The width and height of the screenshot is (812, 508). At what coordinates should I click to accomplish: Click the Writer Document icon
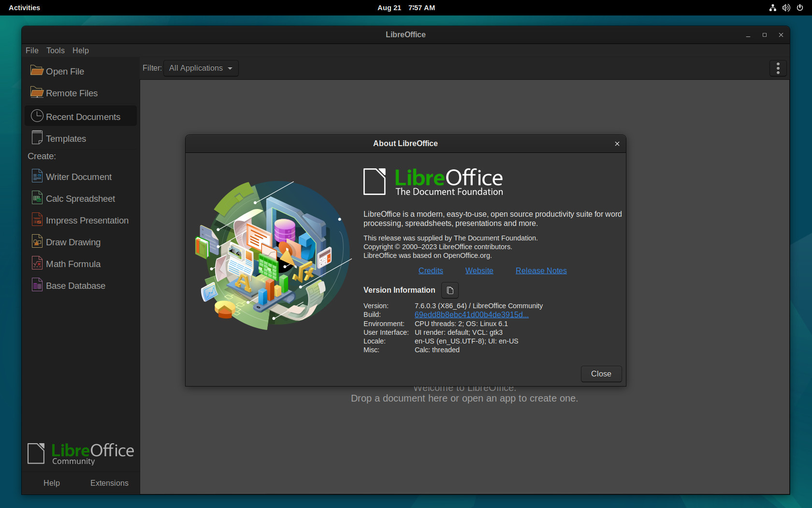tap(37, 176)
